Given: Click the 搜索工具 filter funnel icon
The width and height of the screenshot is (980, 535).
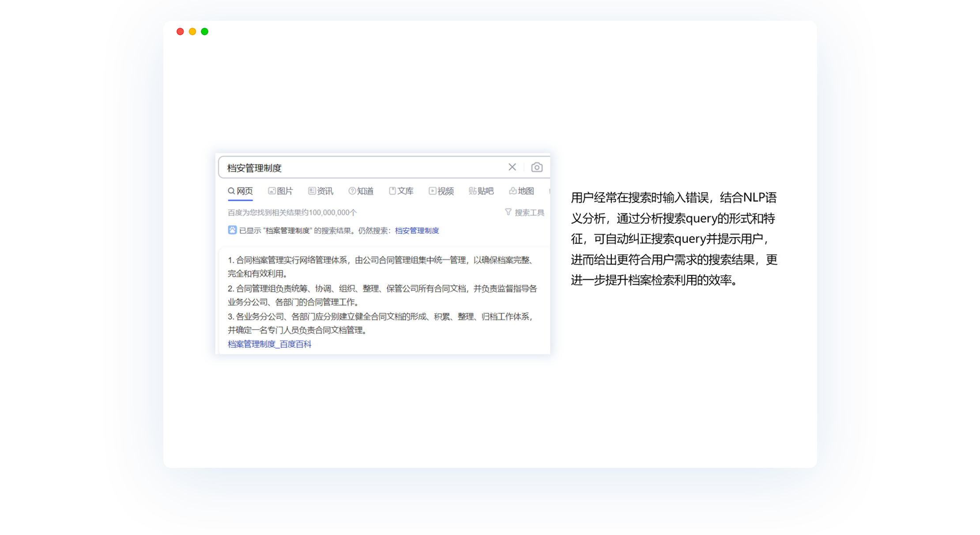Looking at the screenshot, I should 508,212.
